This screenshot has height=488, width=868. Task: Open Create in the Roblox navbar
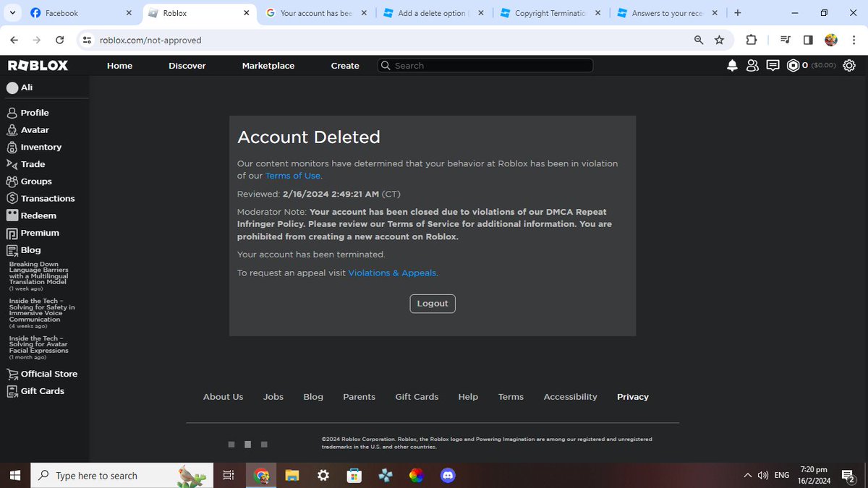pyautogui.click(x=345, y=66)
